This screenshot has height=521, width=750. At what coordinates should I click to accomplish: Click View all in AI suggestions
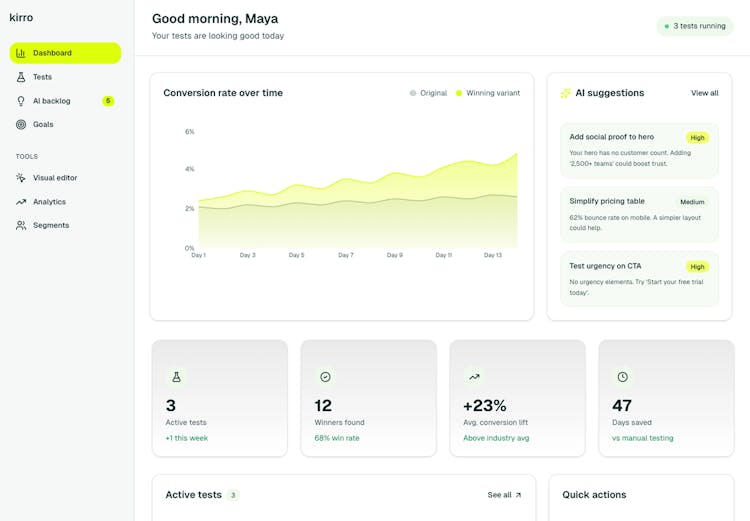704,93
